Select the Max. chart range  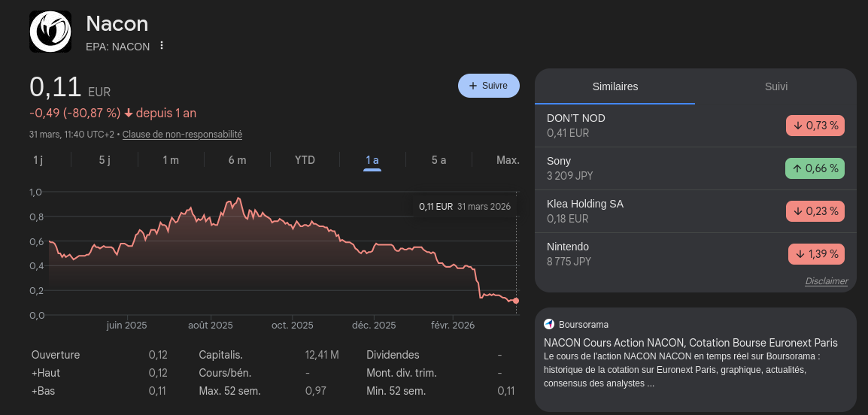(x=508, y=160)
